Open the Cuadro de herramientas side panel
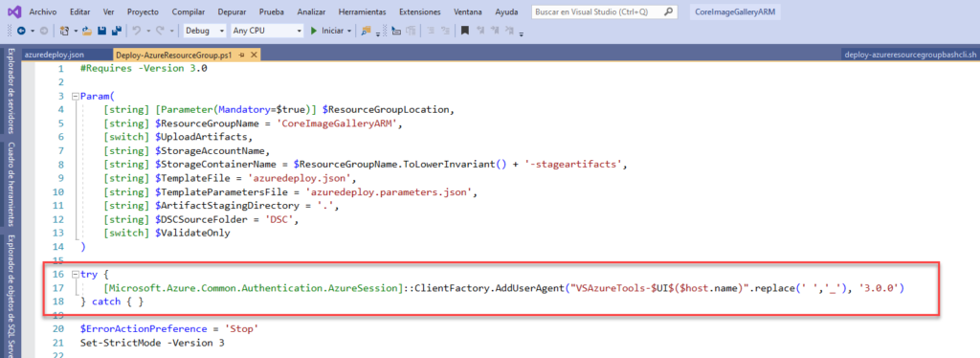The image size is (980, 358). (11, 184)
